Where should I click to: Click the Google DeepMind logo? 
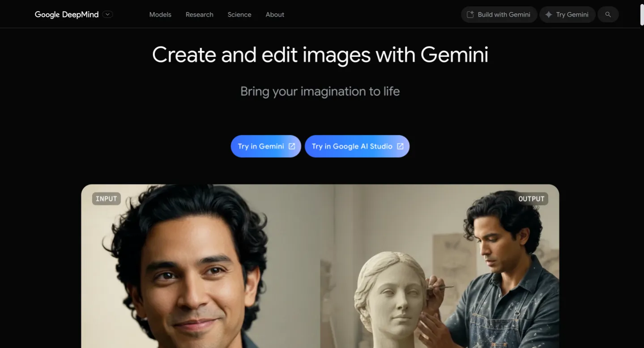67,14
